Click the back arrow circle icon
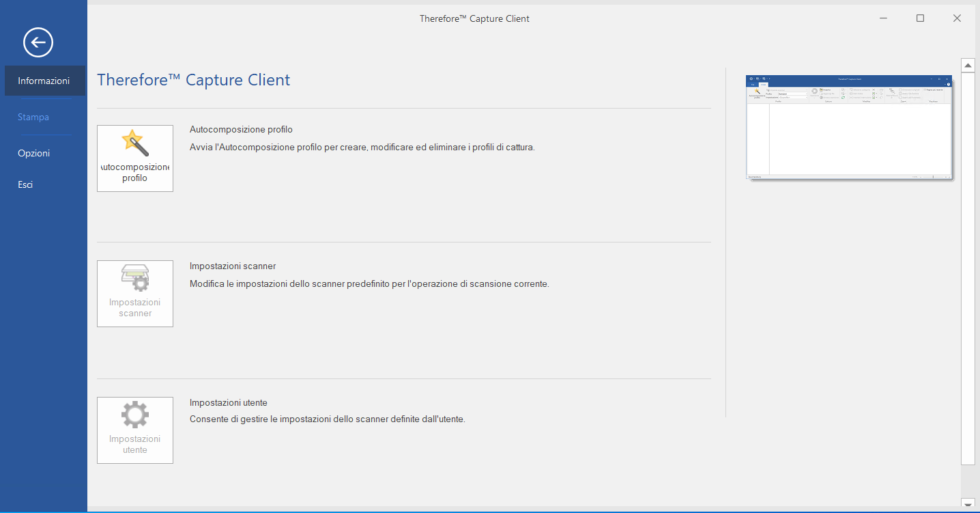 [38, 42]
